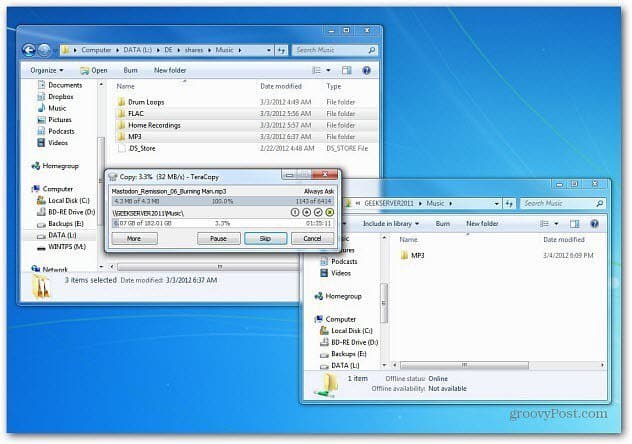Refresh the DATA (L:) Music folder view
Image resolution: width=632 pixels, height=444 pixels.
(x=281, y=50)
